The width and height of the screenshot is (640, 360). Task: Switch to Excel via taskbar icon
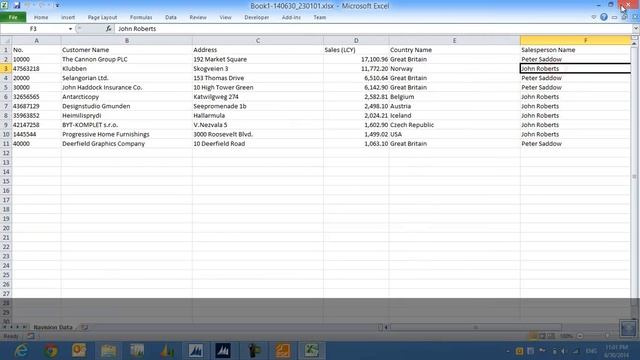pyautogui.click(x=311, y=351)
